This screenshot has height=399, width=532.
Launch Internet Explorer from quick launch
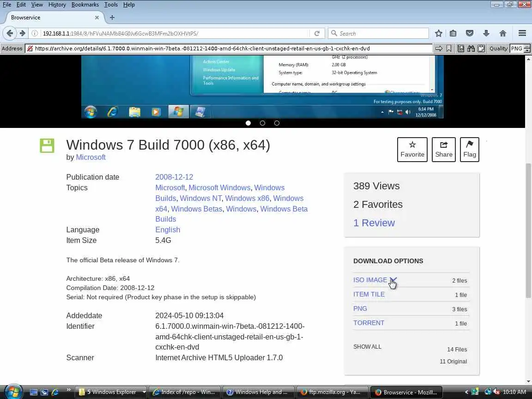coord(55,392)
